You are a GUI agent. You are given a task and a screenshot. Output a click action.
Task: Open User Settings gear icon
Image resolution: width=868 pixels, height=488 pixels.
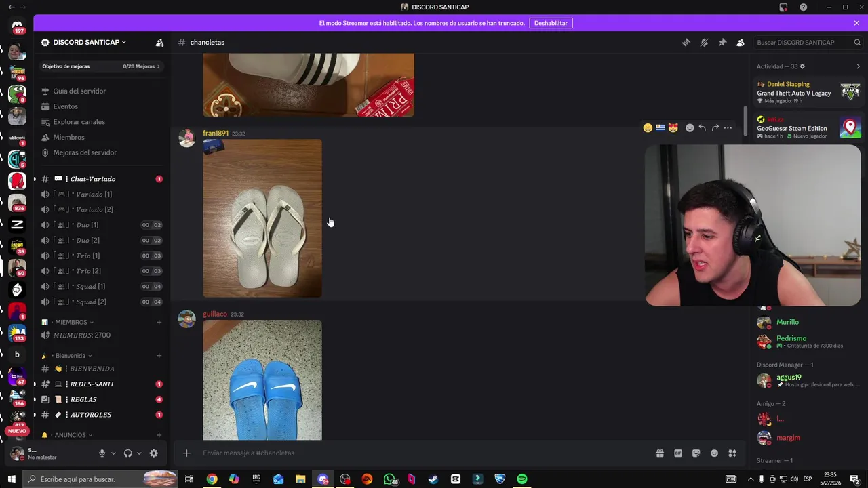(153, 453)
